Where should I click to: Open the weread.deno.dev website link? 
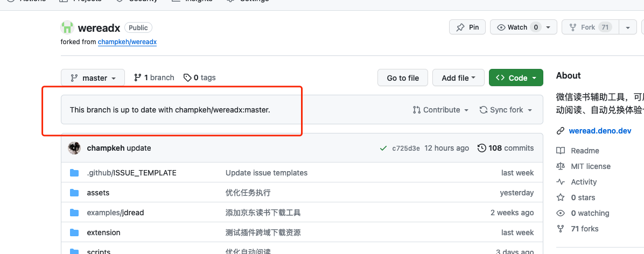coord(600,131)
